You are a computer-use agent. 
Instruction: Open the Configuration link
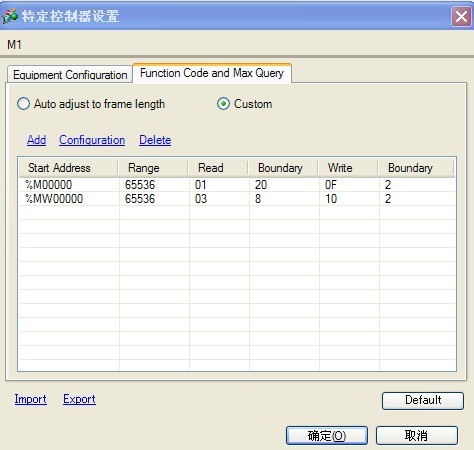tap(92, 140)
